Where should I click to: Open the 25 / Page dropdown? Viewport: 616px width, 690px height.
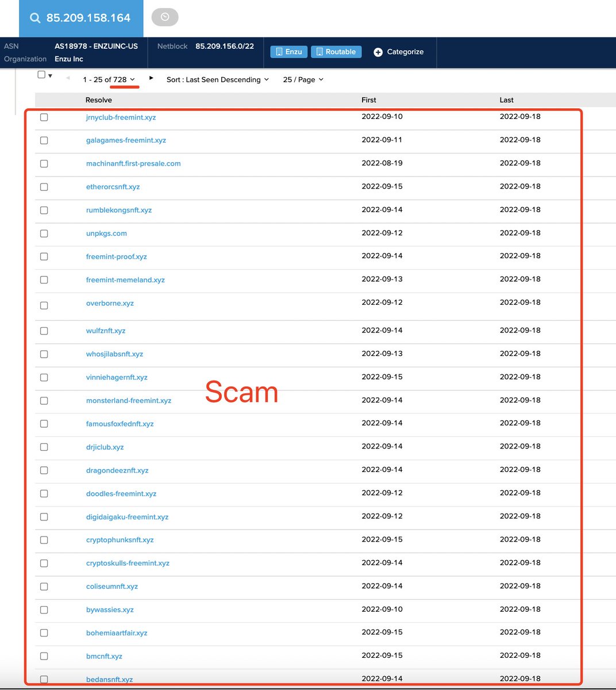click(x=303, y=79)
